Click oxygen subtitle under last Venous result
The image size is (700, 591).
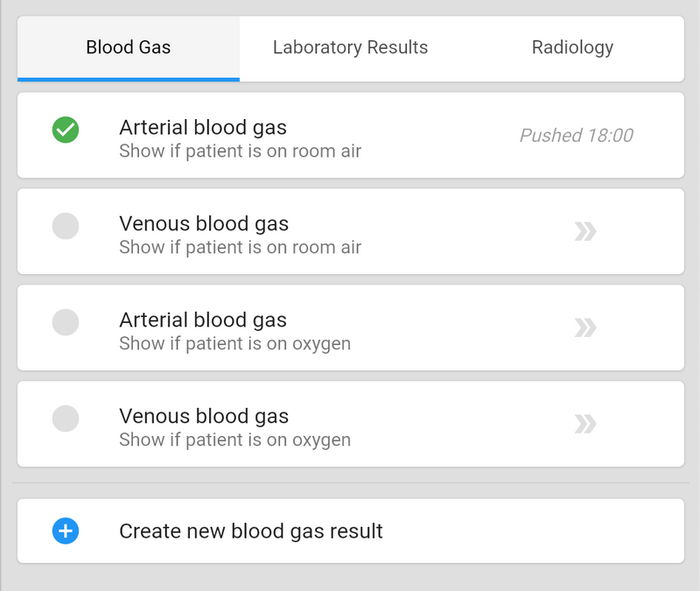click(x=235, y=440)
